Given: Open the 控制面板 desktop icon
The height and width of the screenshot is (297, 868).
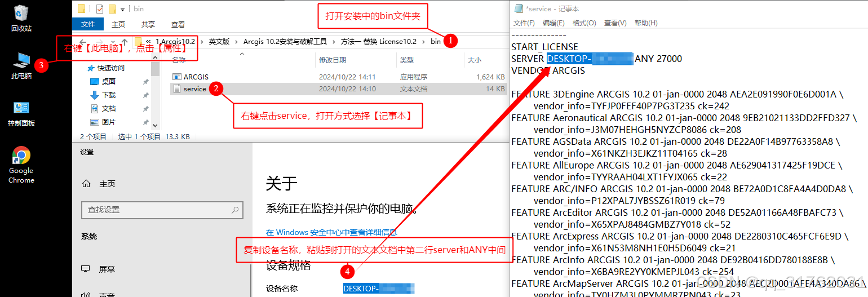Looking at the screenshot, I should [x=21, y=113].
